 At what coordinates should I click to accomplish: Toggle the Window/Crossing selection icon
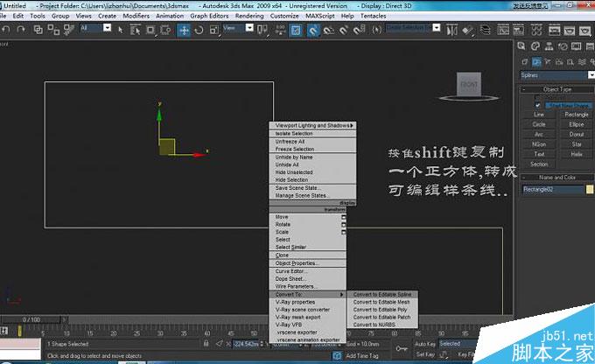click(166, 30)
